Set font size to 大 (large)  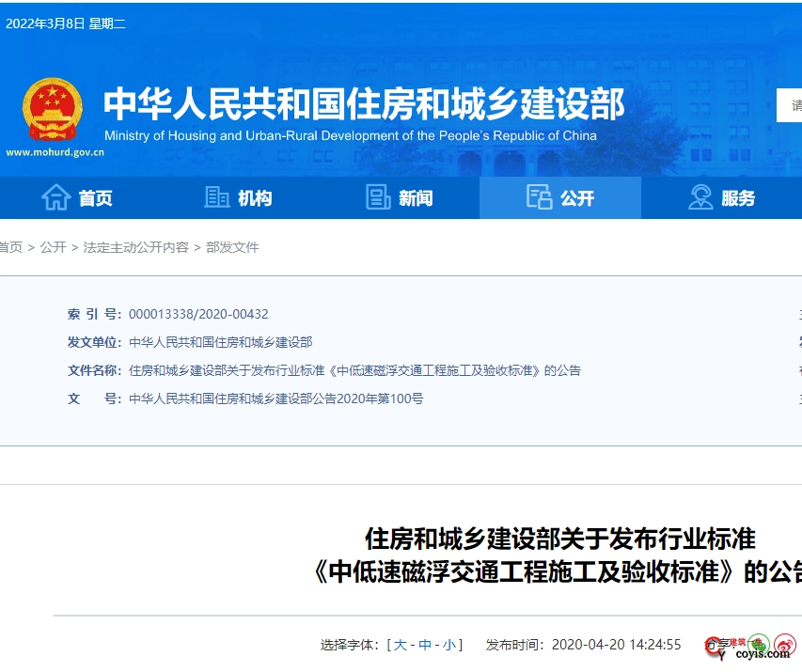pos(401,645)
